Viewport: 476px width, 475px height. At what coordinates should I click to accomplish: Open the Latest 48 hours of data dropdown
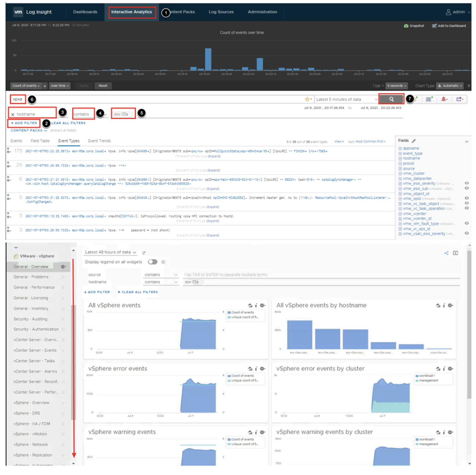pos(110,252)
